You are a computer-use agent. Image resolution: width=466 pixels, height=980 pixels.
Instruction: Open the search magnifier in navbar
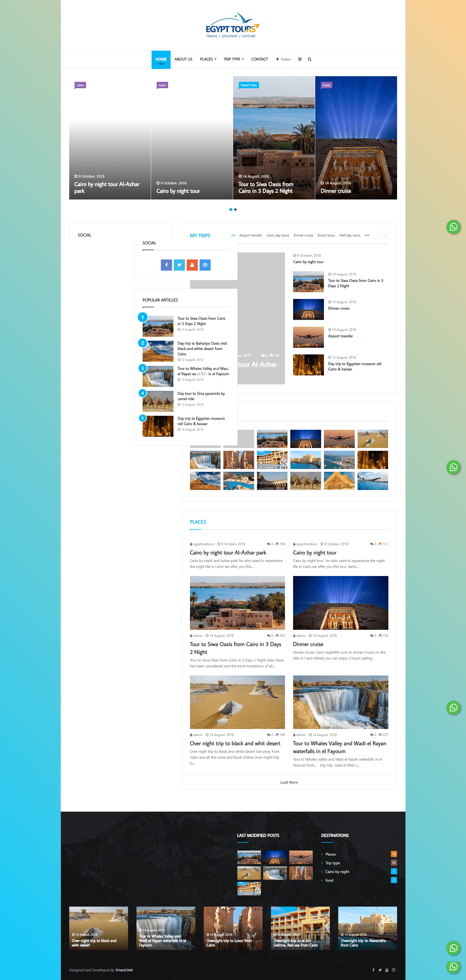[x=310, y=59]
